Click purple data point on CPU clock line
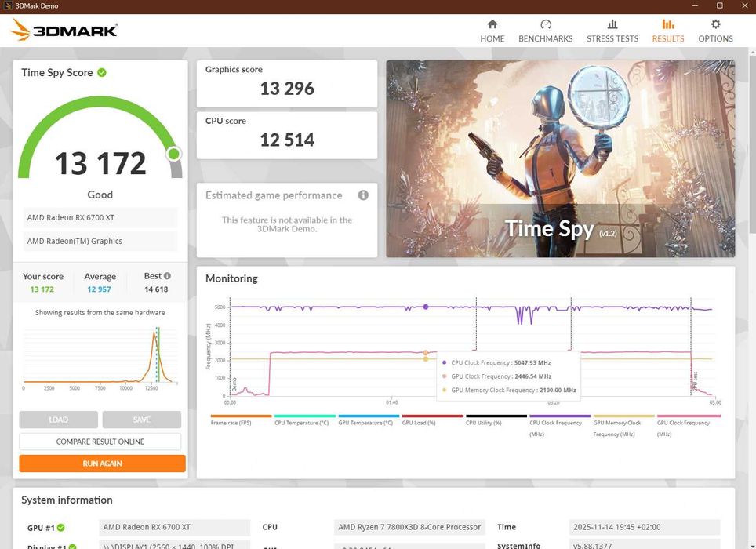This screenshot has width=756, height=549. 426,307
